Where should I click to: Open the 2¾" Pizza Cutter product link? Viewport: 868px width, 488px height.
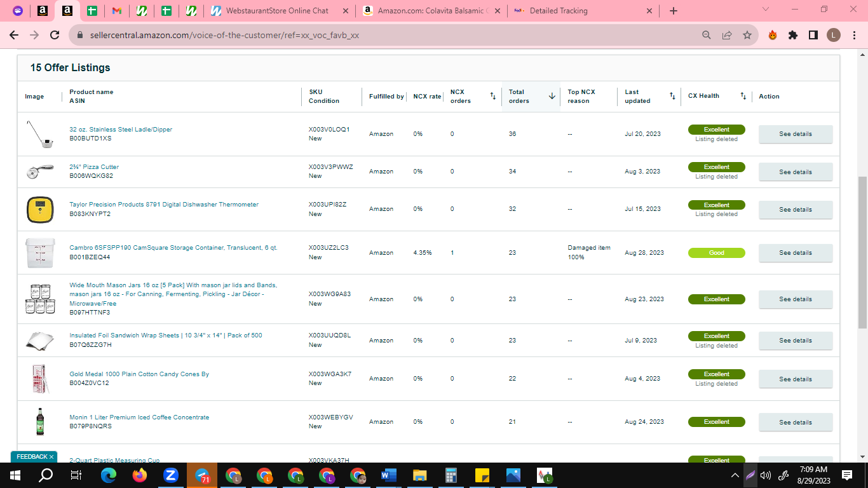coord(94,167)
